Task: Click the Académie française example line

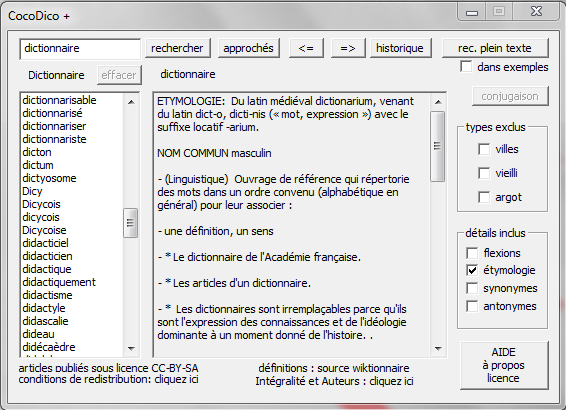Action: [259, 257]
